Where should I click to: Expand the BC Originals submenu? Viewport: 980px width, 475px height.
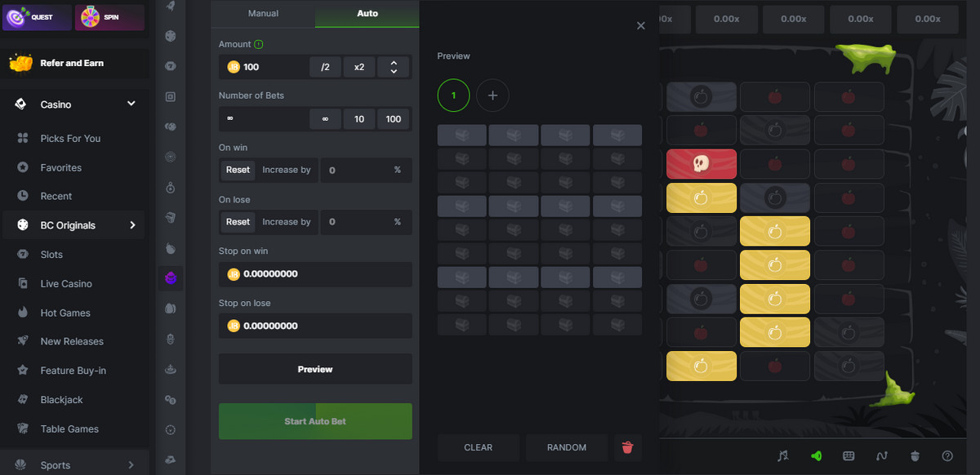pos(132,225)
